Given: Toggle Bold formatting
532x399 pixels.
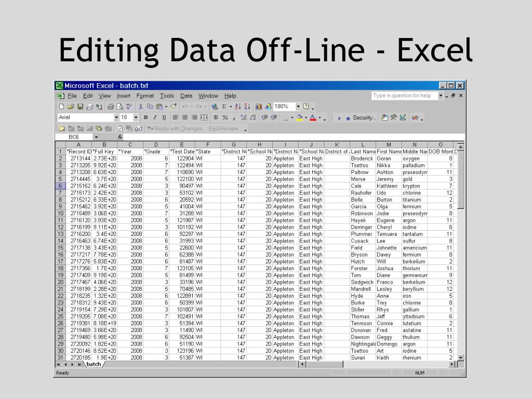Looking at the screenshot, I should [145, 118].
